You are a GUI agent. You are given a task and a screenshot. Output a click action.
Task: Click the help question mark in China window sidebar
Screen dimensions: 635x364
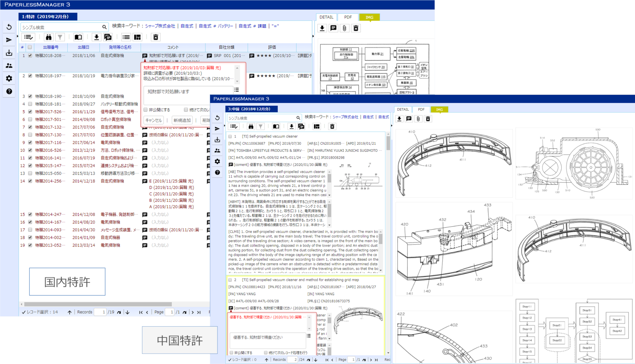(217, 172)
